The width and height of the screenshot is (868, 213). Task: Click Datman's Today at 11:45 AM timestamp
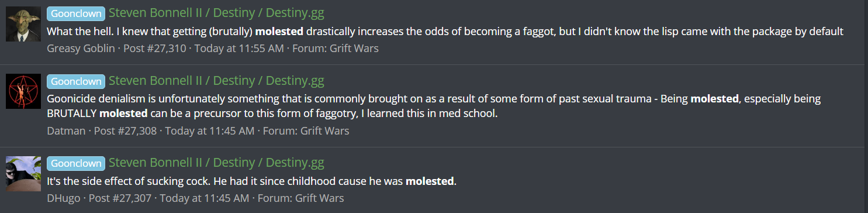pyautogui.click(x=210, y=130)
